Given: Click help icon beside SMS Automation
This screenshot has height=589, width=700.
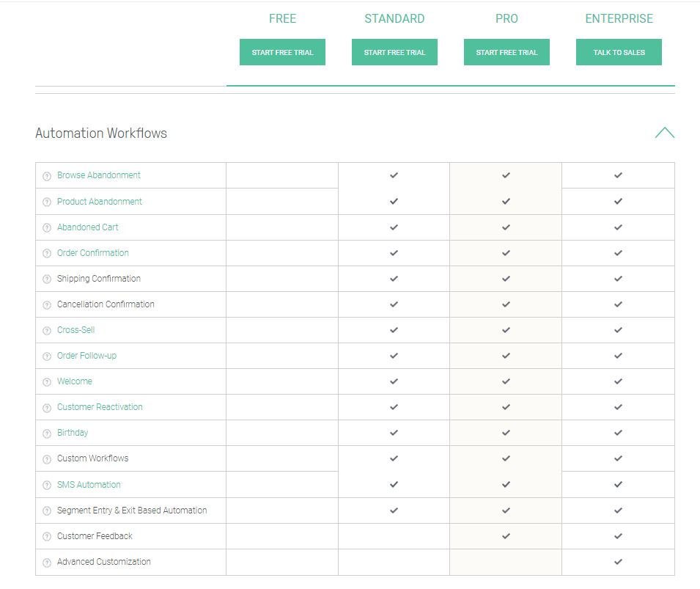Looking at the screenshot, I should 47,486.
